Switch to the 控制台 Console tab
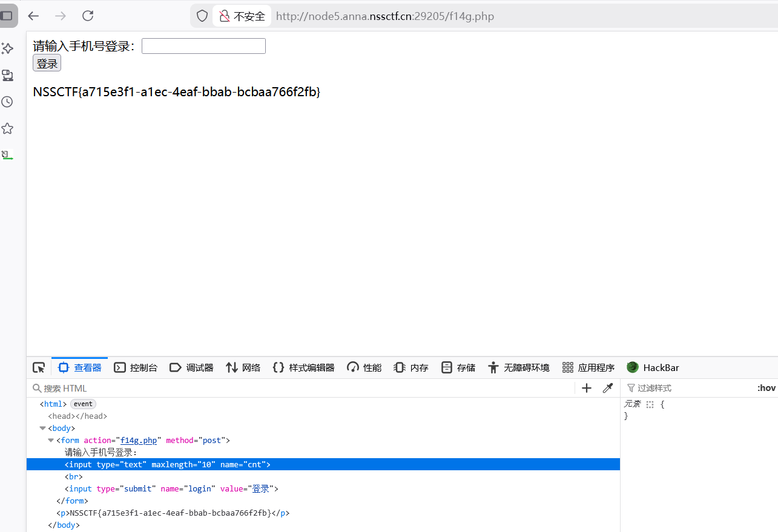The image size is (778, 532). (136, 367)
